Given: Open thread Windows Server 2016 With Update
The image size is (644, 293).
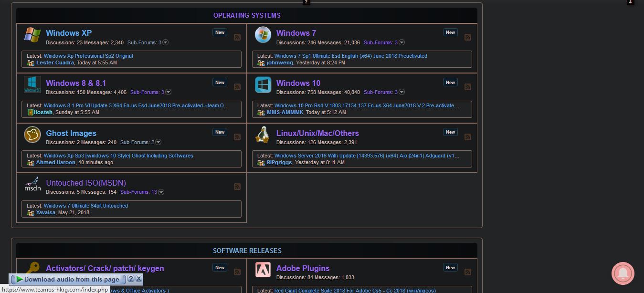Looking at the screenshot, I should tap(367, 156).
